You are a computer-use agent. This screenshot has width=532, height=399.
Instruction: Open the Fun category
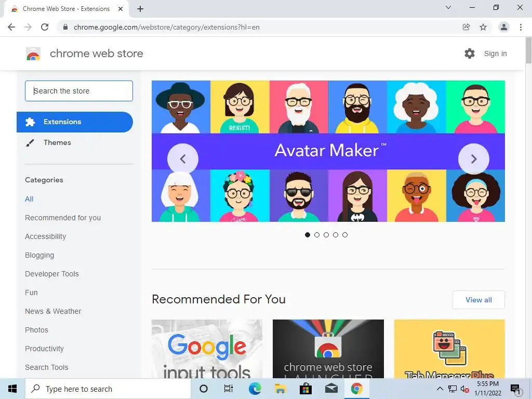(31, 292)
